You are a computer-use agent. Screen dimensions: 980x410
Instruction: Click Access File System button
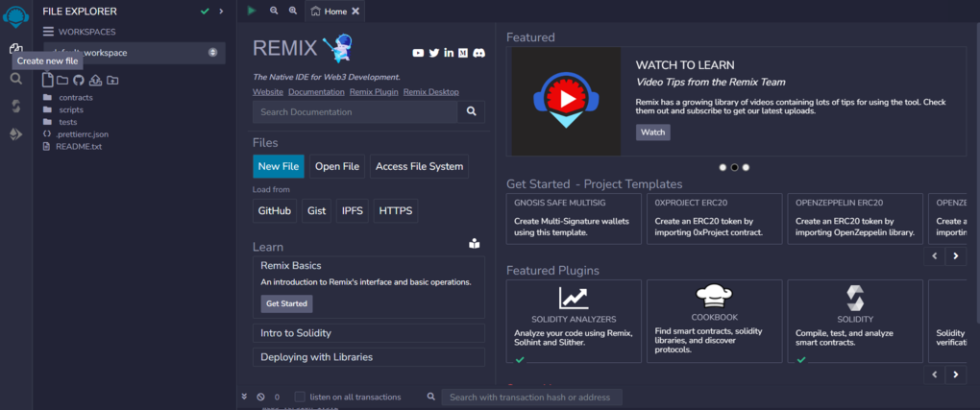click(419, 166)
